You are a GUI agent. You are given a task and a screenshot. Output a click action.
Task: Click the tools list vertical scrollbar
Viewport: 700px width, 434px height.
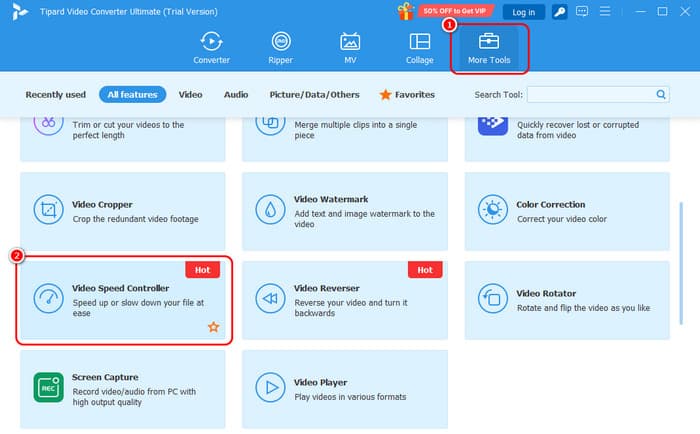click(x=681, y=263)
